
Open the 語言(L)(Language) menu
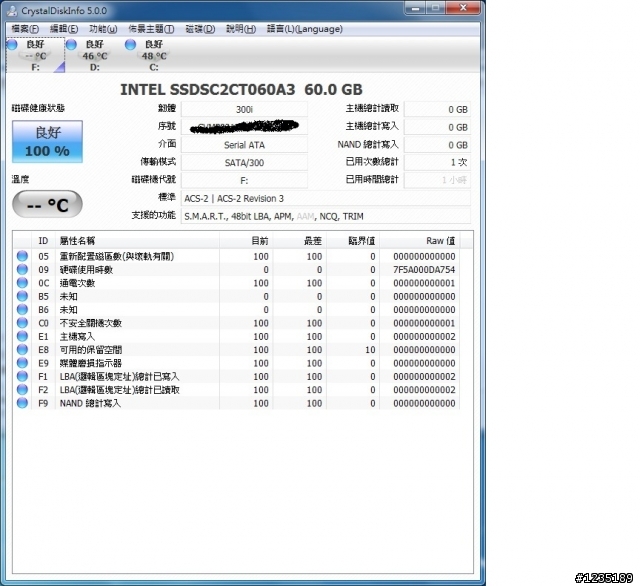304,29
